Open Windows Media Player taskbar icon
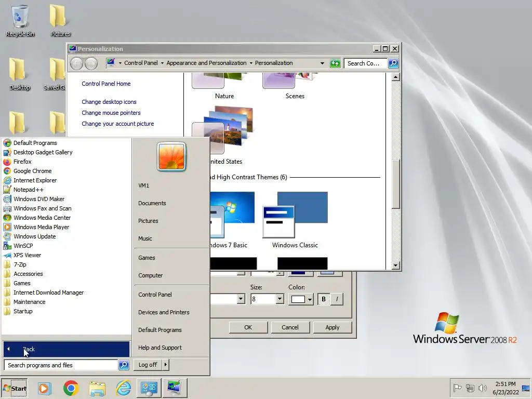The width and height of the screenshot is (532, 399). [x=44, y=388]
